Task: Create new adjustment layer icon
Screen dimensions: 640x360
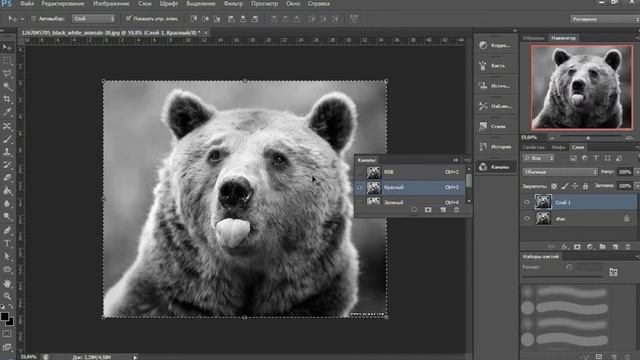Action: 590,247
